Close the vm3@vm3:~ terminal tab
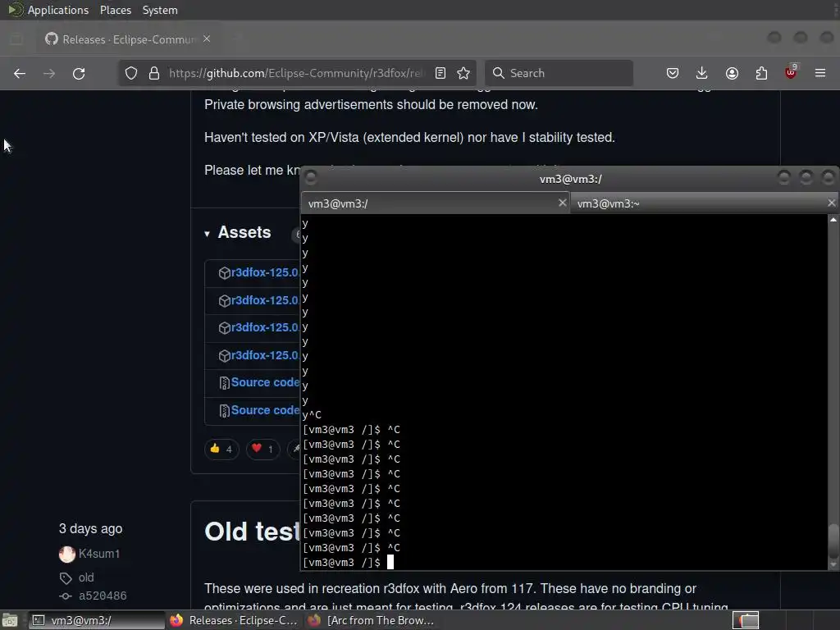The image size is (840, 630). [832, 203]
